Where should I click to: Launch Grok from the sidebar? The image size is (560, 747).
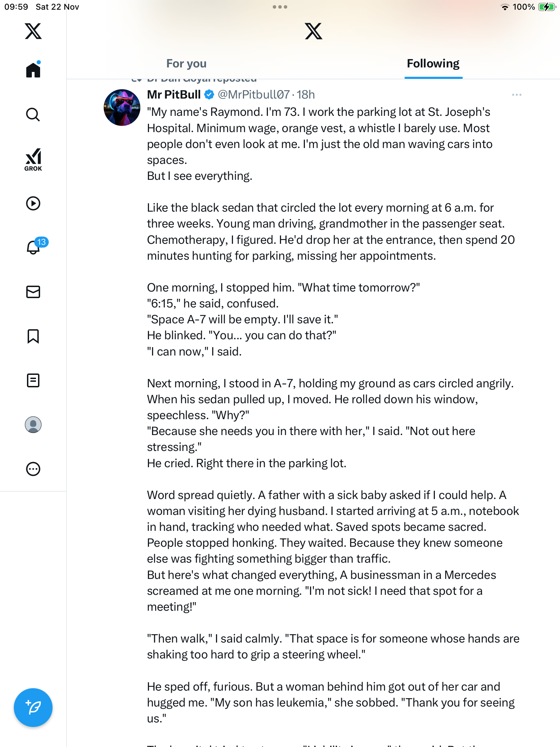[33, 159]
